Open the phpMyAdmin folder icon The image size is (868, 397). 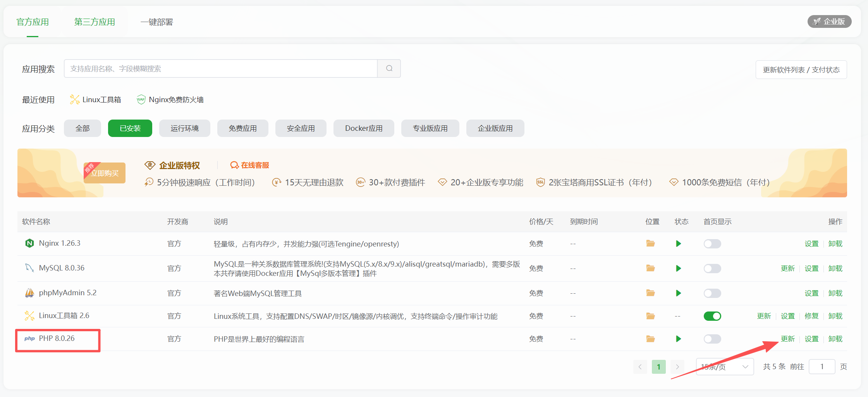[650, 293]
